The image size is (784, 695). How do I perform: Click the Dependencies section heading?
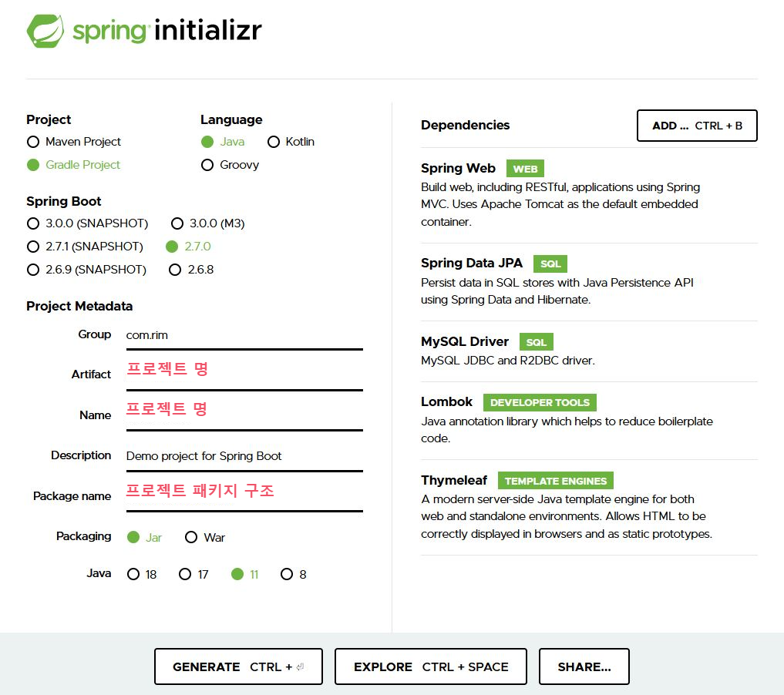(x=465, y=125)
